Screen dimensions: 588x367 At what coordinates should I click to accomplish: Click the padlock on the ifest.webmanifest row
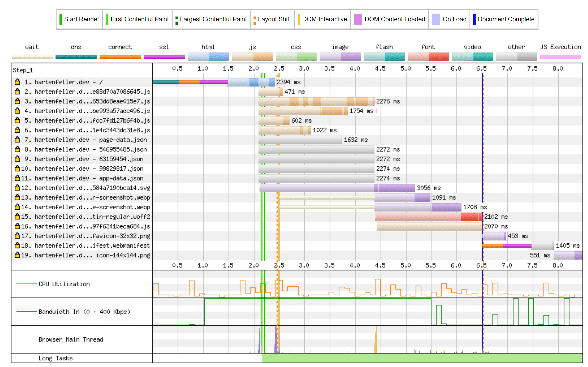(x=17, y=245)
